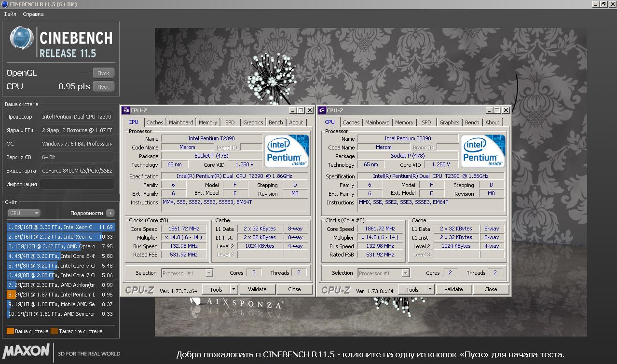The height and width of the screenshot is (364, 617).
Task: Select ranking row 5 Intel Core i7 5.48
Action: (60, 266)
